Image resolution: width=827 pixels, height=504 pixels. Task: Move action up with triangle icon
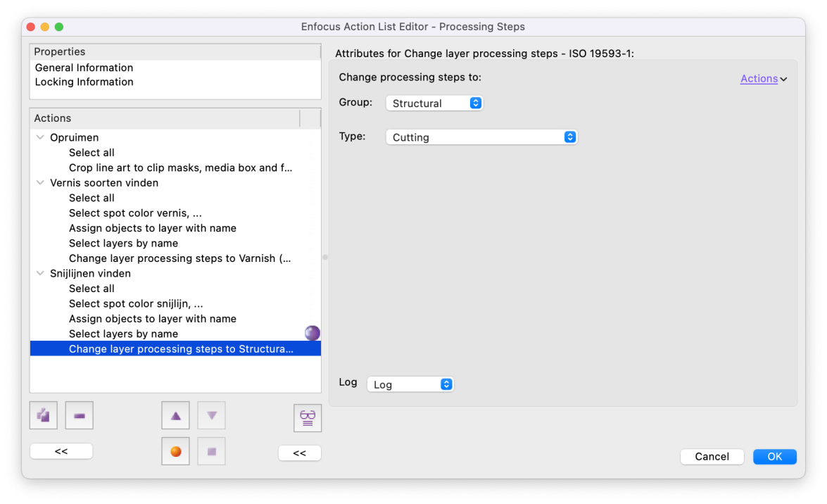click(x=176, y=415)
